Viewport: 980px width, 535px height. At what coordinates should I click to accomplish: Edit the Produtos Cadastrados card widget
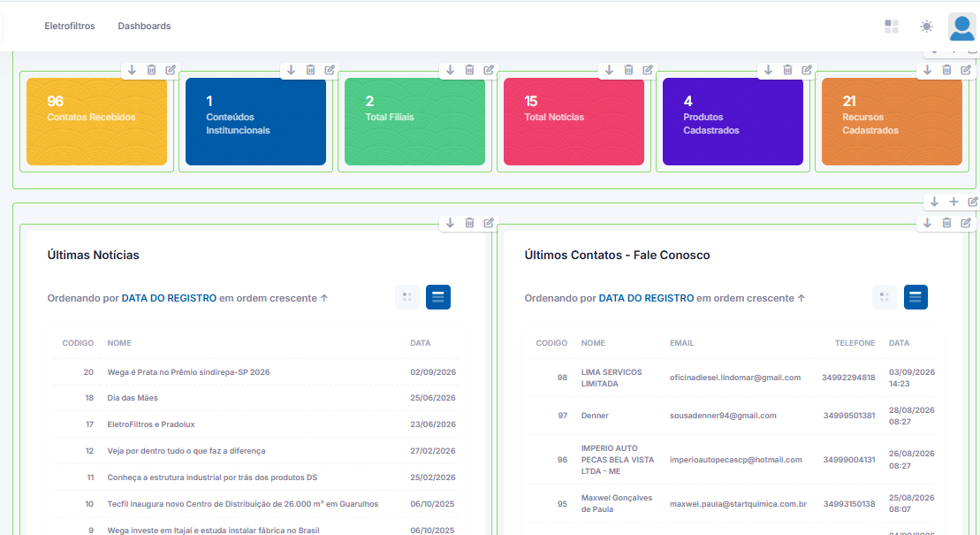tap(807, 70)
